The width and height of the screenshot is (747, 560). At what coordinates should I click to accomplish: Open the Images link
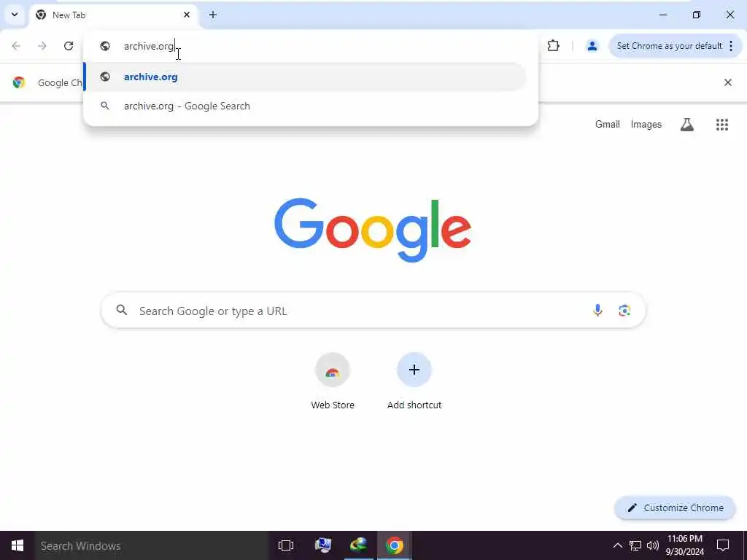click(646, 124)
